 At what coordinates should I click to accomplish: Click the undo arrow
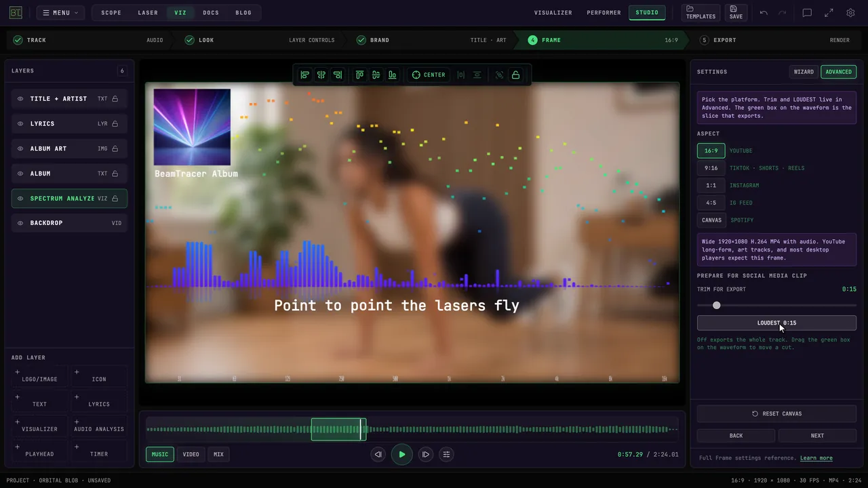point(764,12)
